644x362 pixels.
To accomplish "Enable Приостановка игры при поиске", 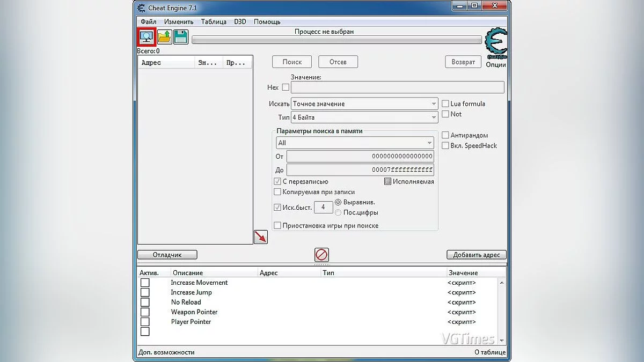I will [277, 226].
